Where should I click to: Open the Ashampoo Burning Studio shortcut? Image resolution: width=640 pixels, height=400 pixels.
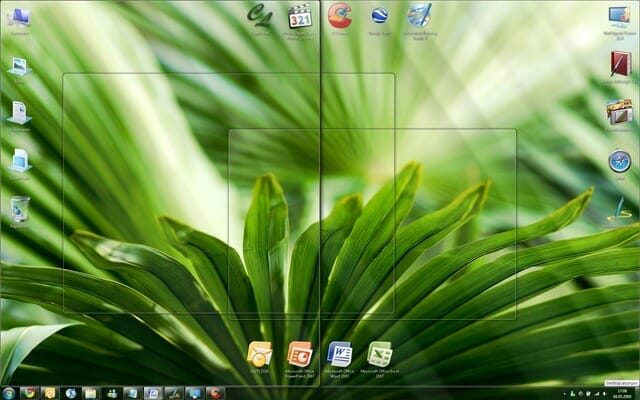click(419, 16)
